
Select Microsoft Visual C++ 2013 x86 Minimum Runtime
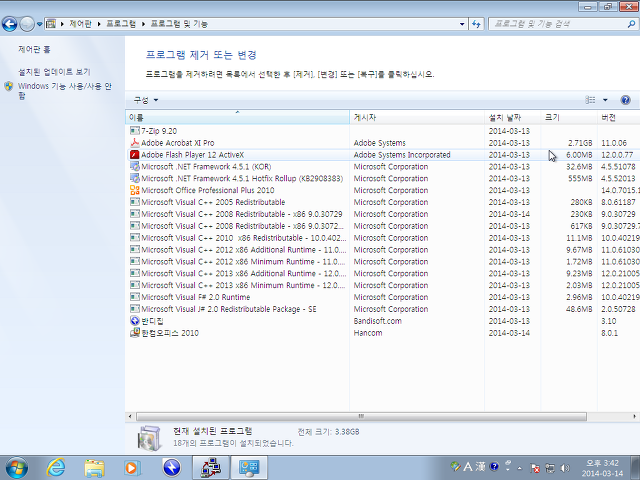point(382,285)
